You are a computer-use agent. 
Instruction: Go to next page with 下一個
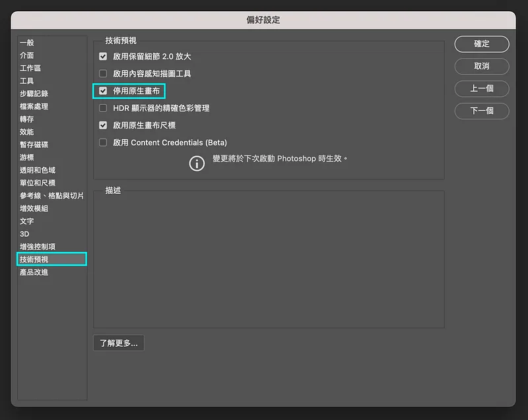pos(482,111)
